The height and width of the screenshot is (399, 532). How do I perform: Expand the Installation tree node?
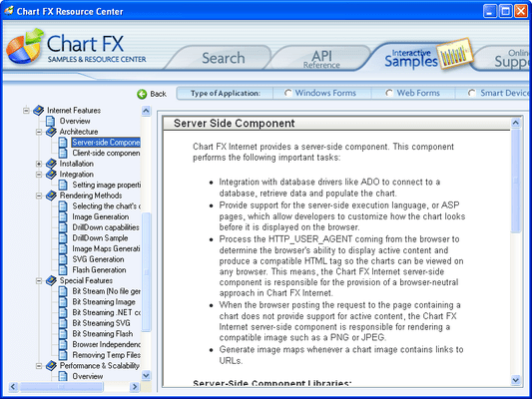(x=39, y=164)
